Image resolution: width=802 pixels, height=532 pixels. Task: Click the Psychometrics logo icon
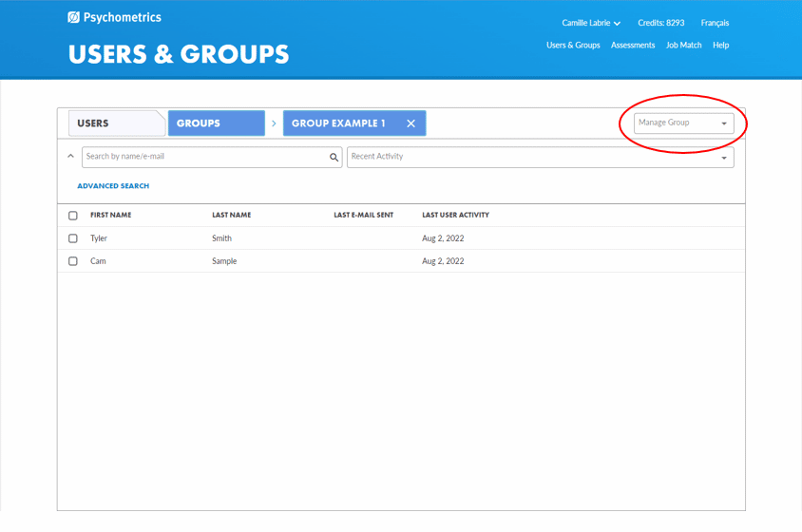click(74, 17)
